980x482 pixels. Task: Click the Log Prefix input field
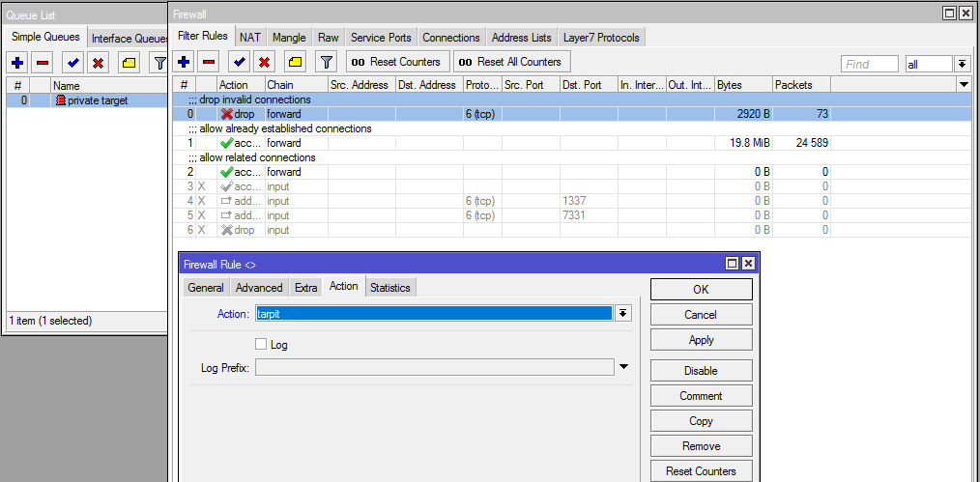[x=434, y=367]
